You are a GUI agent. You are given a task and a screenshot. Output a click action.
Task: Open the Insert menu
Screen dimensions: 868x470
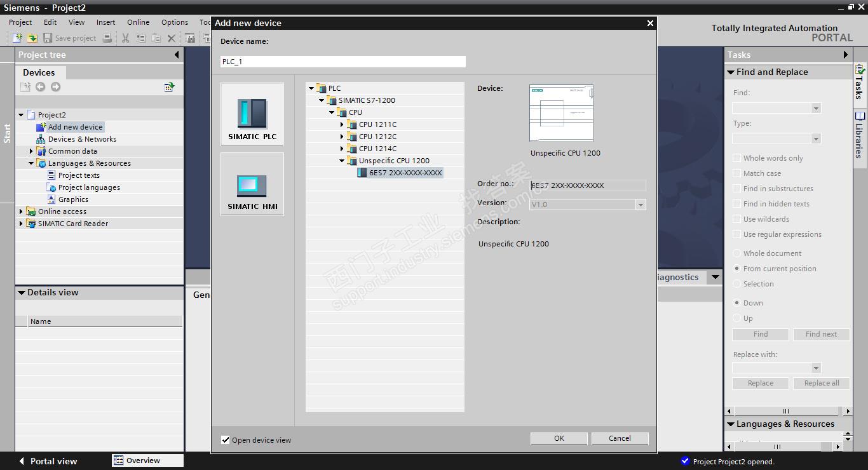coord(105,22)
